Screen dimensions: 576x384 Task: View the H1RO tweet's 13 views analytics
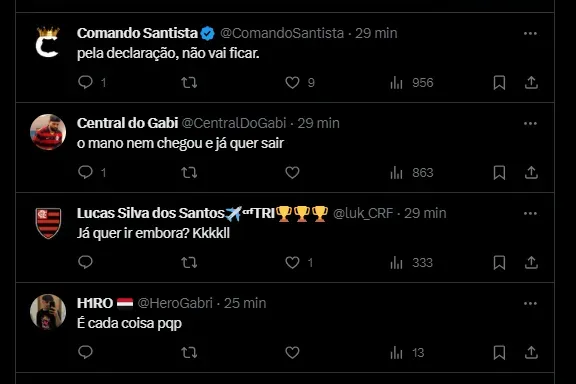pyautogui.click(x=407, y=352)
